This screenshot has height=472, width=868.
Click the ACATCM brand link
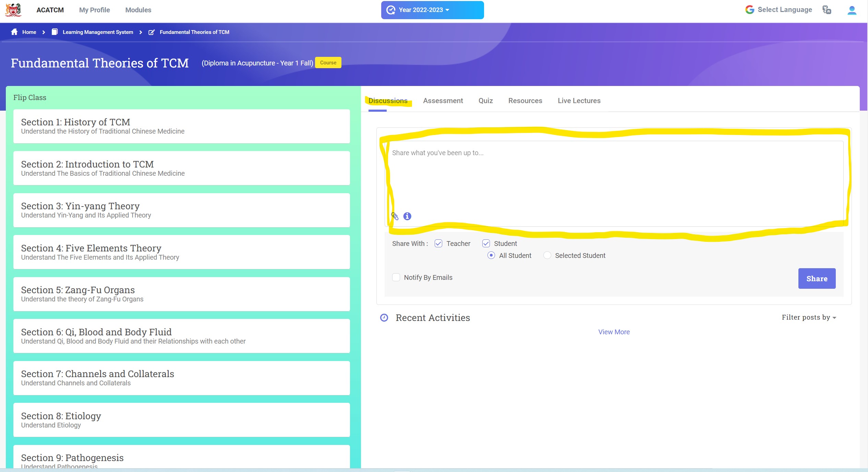tap(50, 10)
